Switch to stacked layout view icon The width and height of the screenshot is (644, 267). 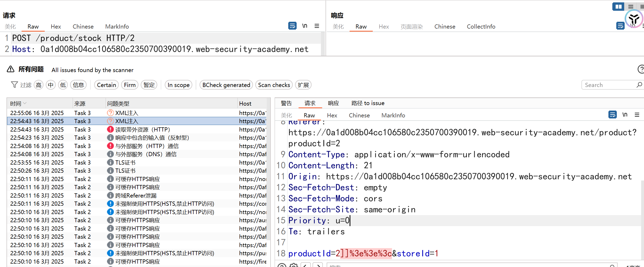631,7
